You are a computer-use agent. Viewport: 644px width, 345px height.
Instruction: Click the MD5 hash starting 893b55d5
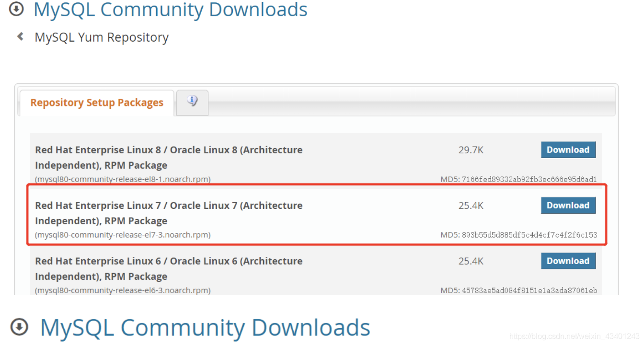click(529, 235)
